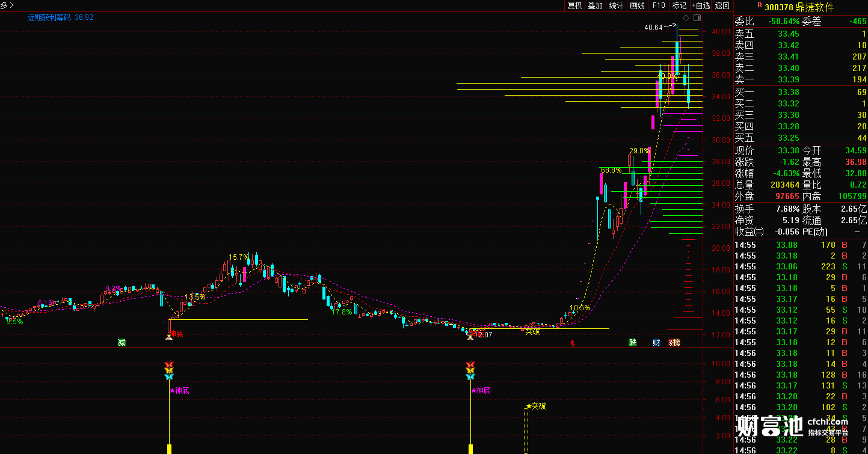Click the 40.00 price axis label
868x454 pixels.
(721, 32)
